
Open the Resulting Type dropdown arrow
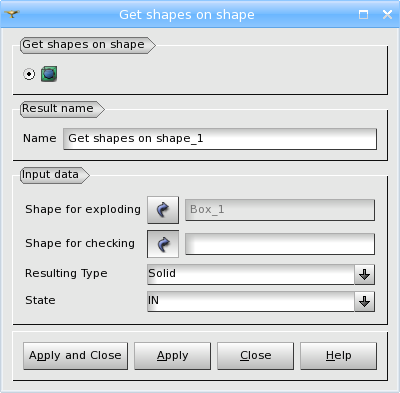coord(364,275)
